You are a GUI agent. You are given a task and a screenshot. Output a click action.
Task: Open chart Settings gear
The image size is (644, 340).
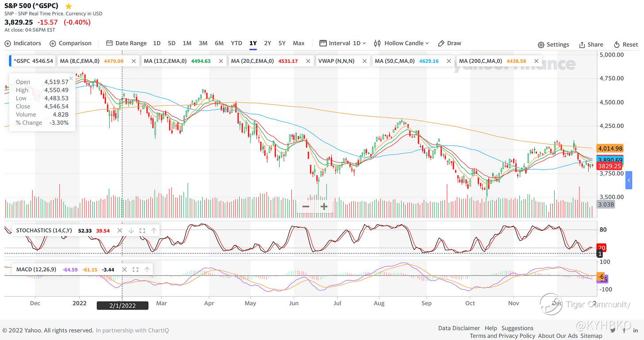pos(553,45)
